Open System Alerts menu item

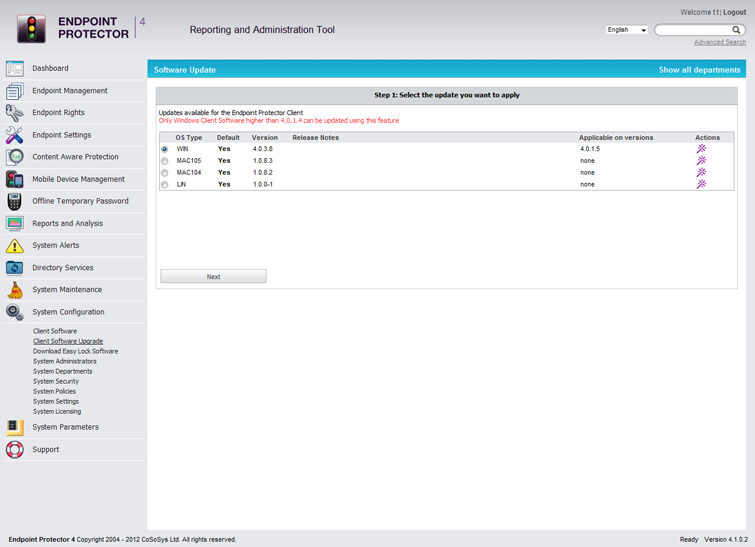tap(56, 245)
